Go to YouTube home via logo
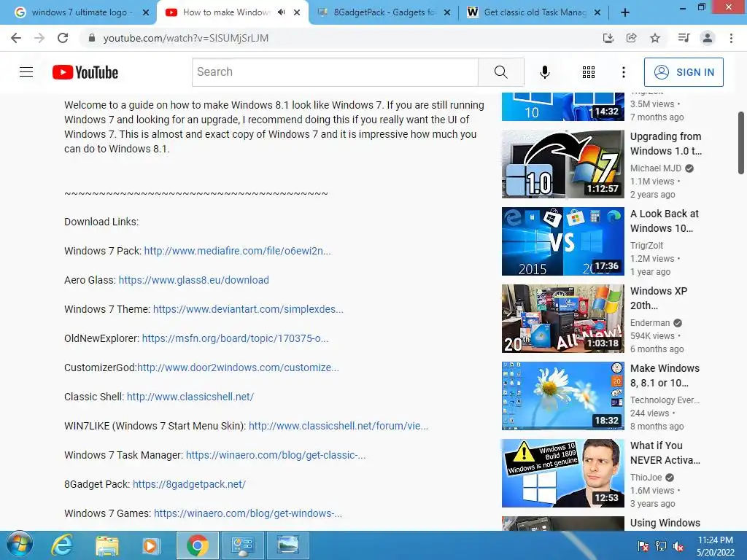 coord(85,72)
